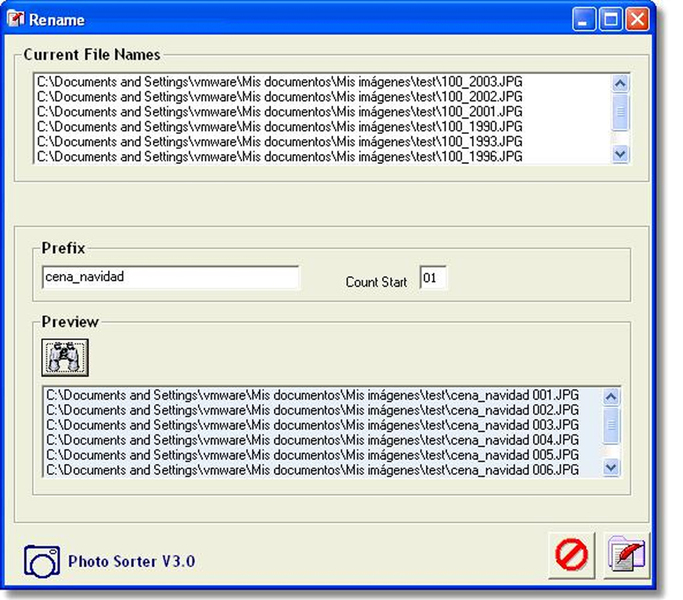Viewport: 683px width, 600px height.
Task: Click the red cancel icon button
Action: click(x=571, y=553)
